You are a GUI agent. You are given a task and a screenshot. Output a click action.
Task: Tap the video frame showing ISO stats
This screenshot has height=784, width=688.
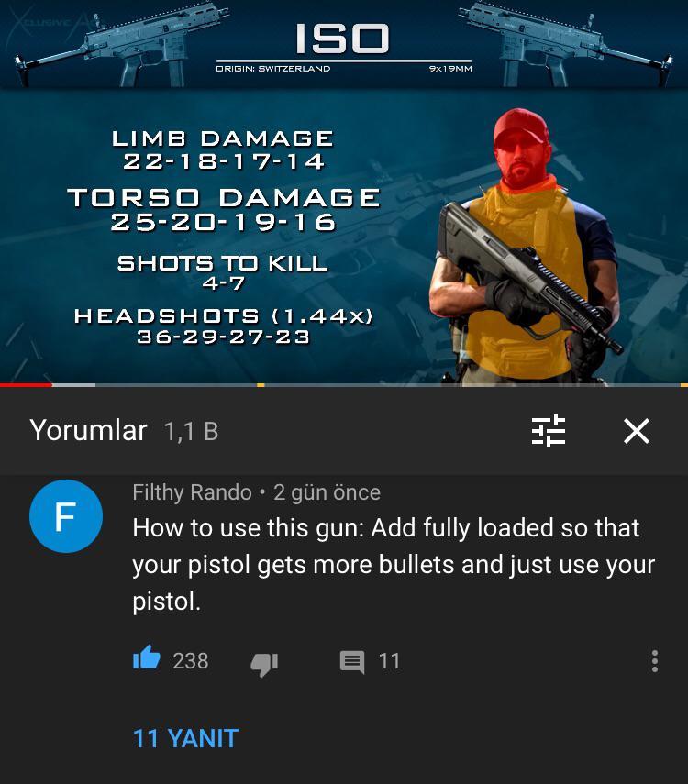click(344, 192)
